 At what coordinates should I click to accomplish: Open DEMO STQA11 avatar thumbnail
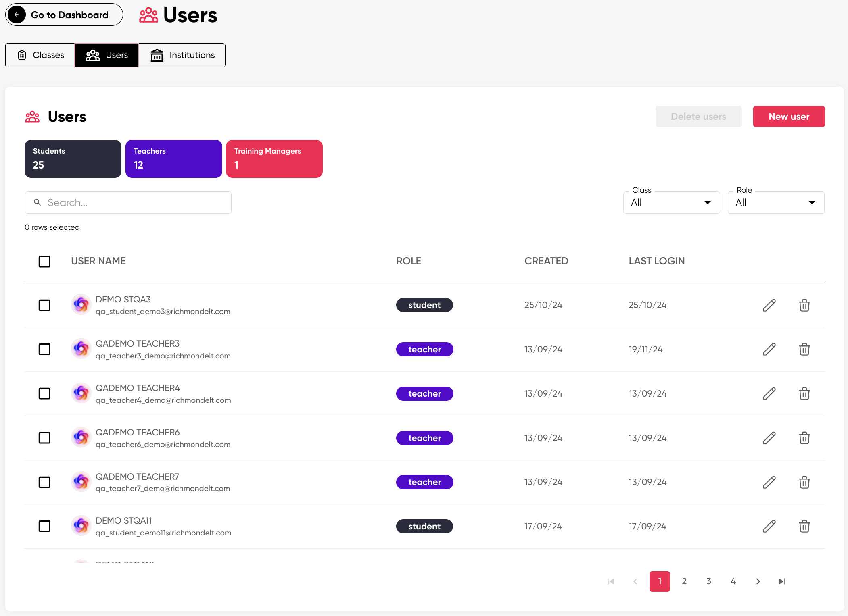coord(81,526)
